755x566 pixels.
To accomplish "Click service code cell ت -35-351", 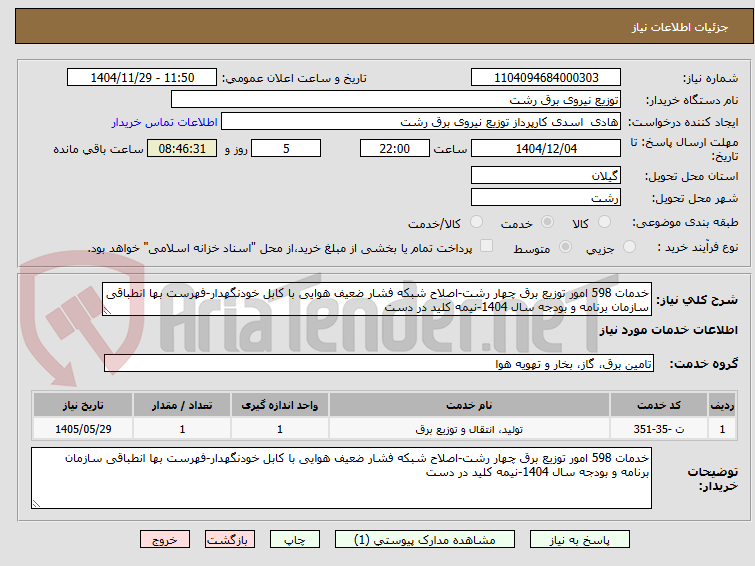I will point(658,429).
